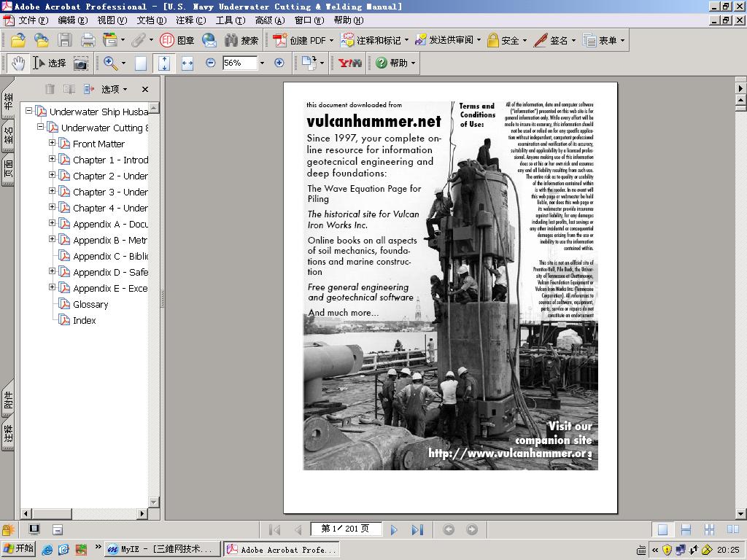Viewport: 747px width, 560px height.
Task: Switch to Facing pages layout
Action: coord(732,529)
